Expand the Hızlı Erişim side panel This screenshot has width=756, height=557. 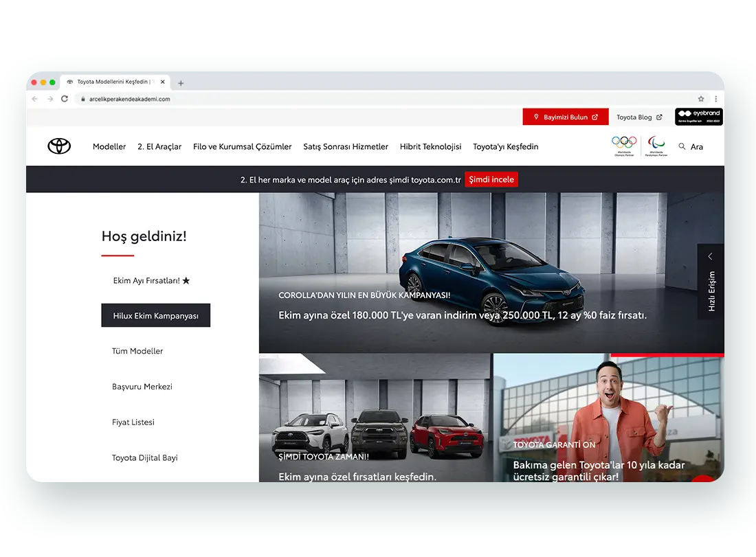tap(711, 281)
